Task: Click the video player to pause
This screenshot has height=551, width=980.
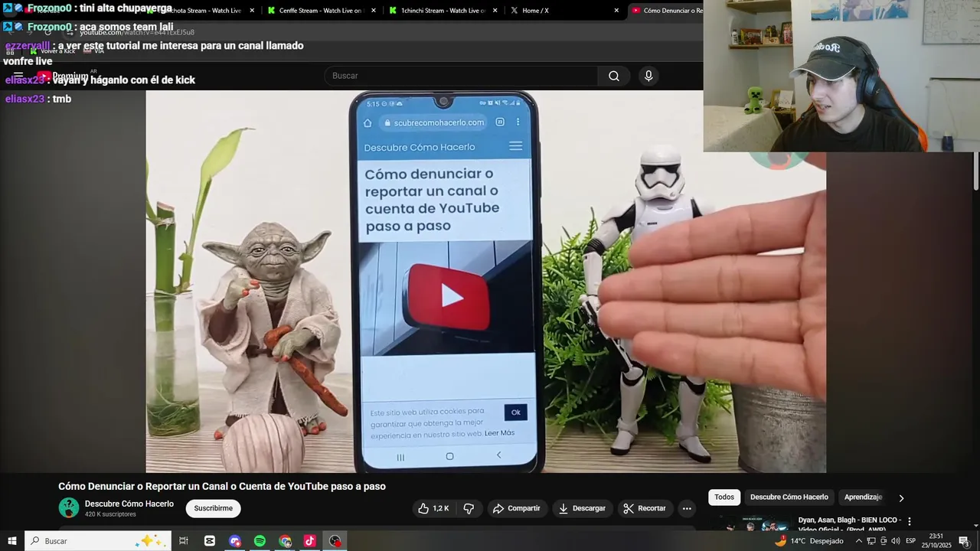Action: [485, 282]
